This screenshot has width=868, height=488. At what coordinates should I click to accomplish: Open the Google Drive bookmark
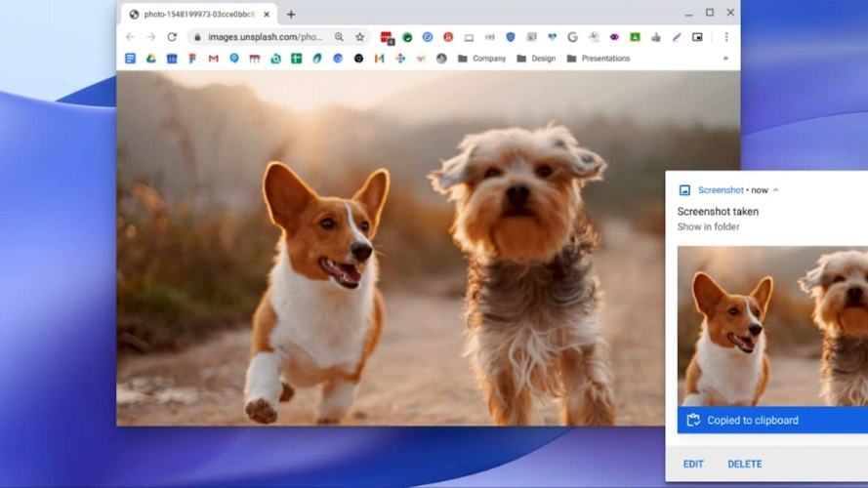[151, 59]
